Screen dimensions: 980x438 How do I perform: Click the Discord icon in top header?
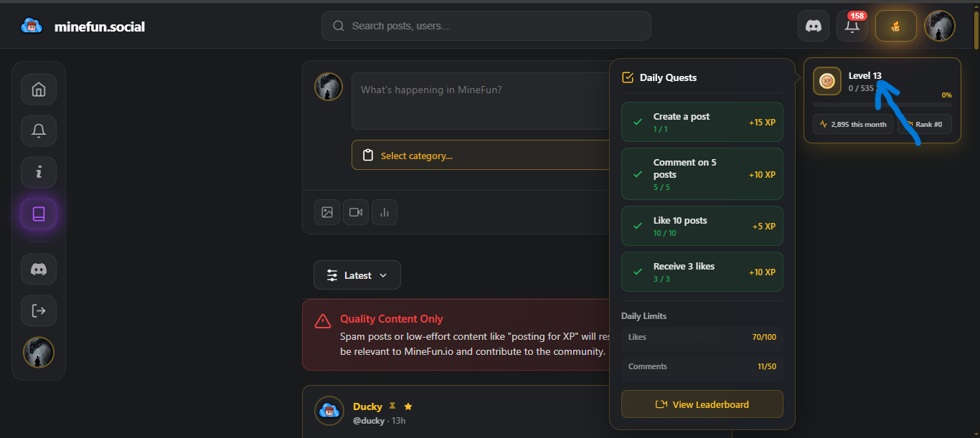point(814,26)
